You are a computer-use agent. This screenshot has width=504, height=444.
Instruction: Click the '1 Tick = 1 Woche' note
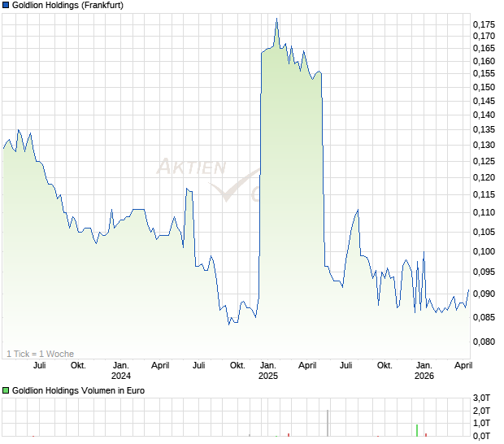40,354
